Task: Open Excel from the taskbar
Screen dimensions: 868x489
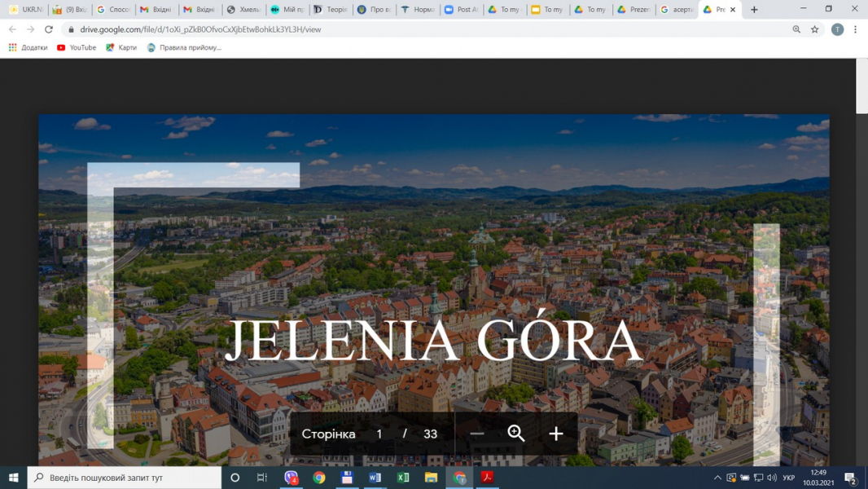Action: (403, 478)
